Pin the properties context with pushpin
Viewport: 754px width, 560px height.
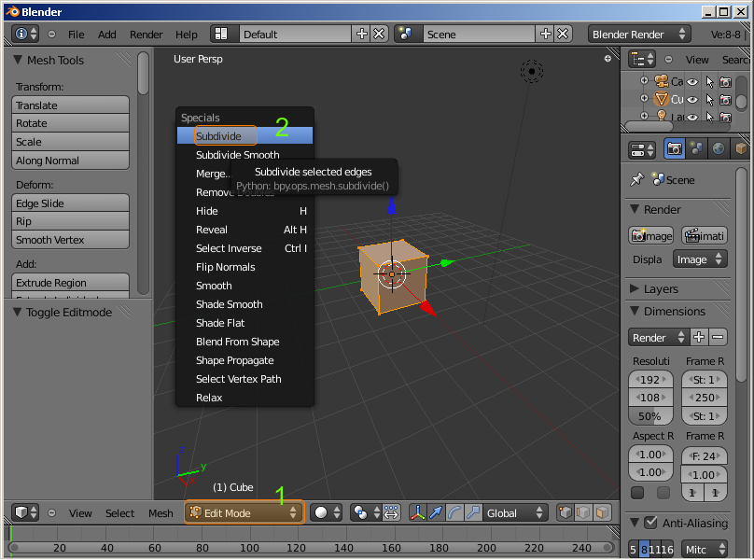pyautogui.click(x=637, y=179)
